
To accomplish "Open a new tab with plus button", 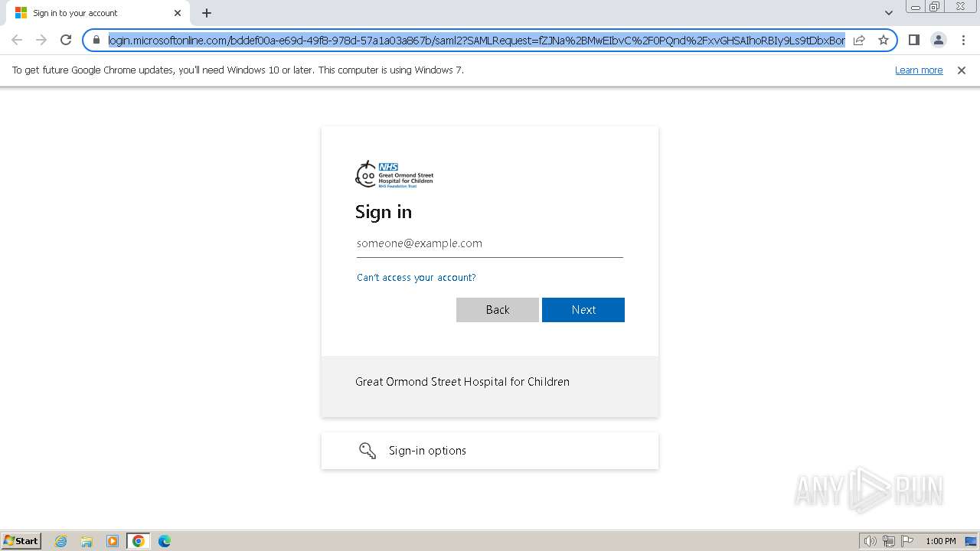I will click(x=207, y=13).
